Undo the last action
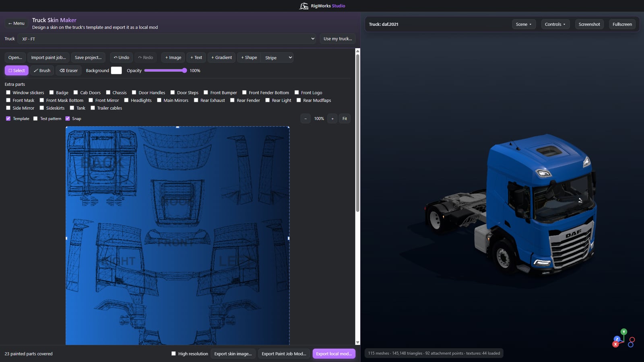 (x=121, y=58)
